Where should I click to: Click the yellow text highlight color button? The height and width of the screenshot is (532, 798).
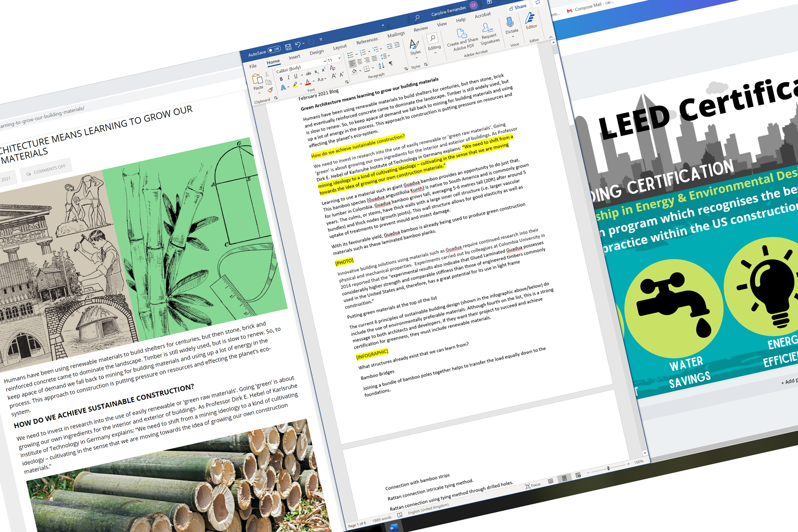click(x=295, y=85)
